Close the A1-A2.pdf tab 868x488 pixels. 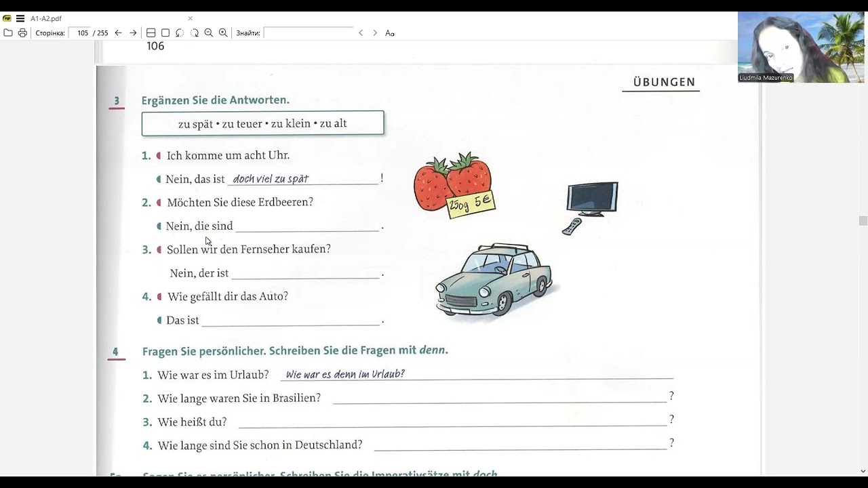click(x=190, y=18)
